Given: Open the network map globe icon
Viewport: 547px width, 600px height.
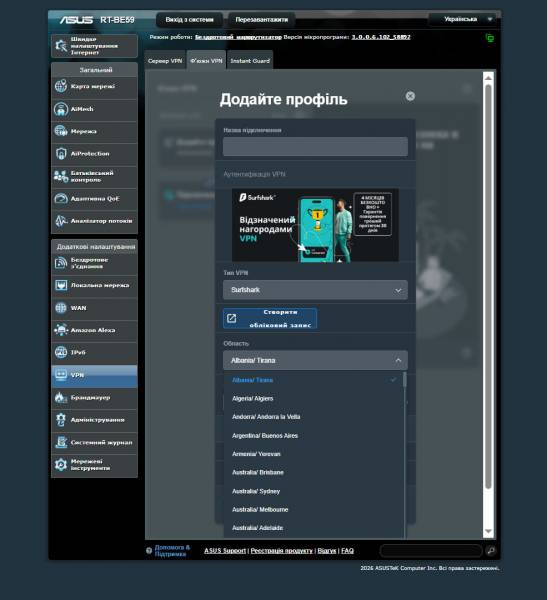Looking at the screenshot, I should click(61, 86).
